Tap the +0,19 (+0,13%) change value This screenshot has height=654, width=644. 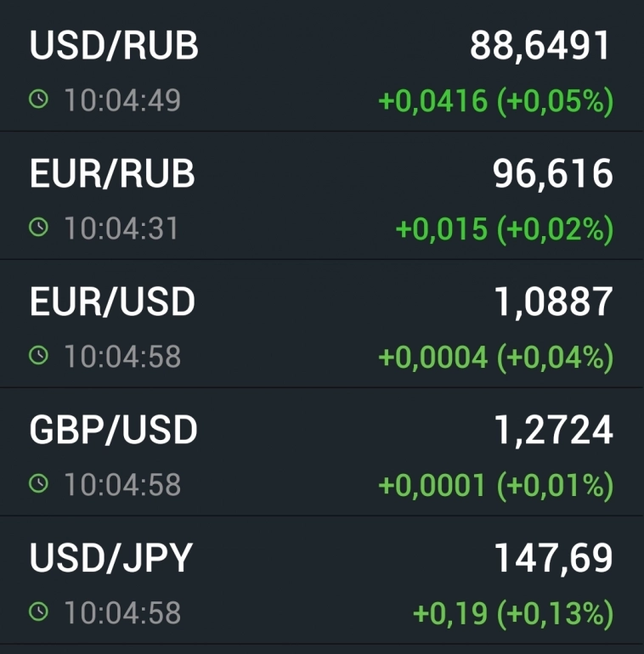tap(513, 613)
